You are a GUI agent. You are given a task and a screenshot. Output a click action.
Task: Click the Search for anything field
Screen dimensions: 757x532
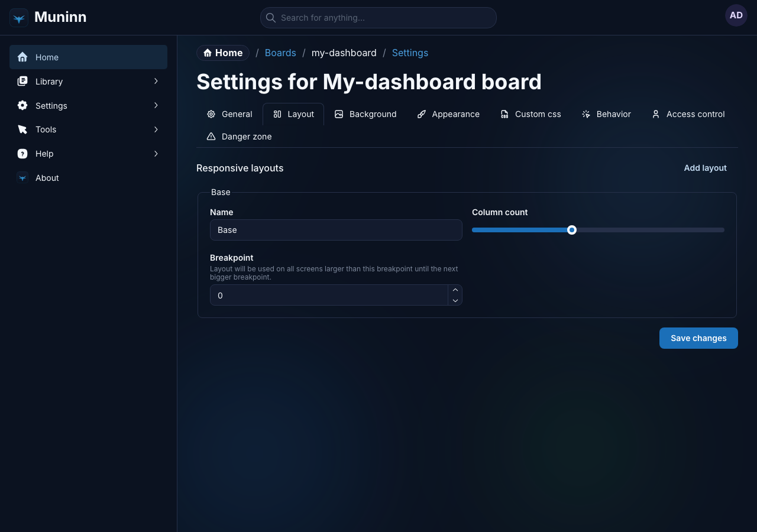pyautogui.click(x=378, y=18)
